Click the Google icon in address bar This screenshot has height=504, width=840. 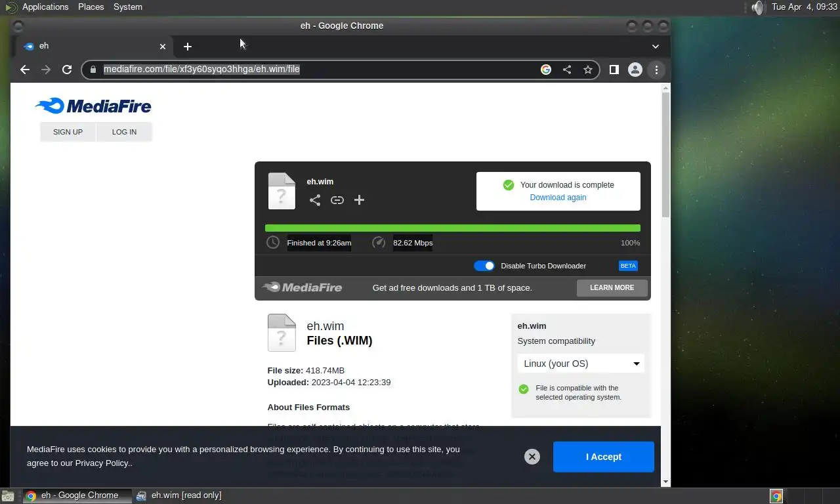(546, 70)
